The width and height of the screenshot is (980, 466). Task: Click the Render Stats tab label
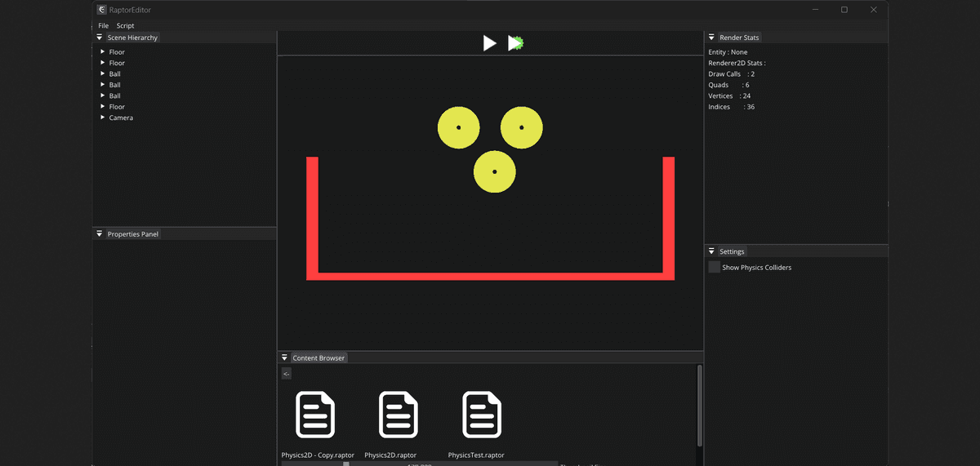point(739,38)
